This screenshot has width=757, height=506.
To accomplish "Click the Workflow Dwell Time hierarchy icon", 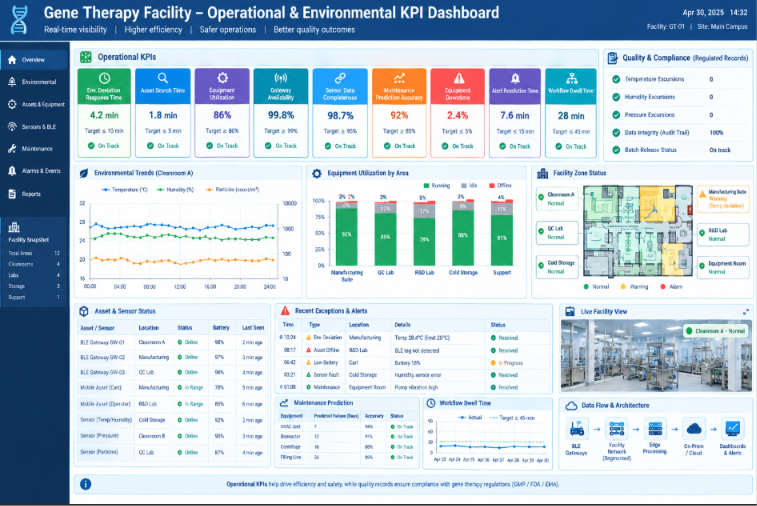I will tap(572, 78).
